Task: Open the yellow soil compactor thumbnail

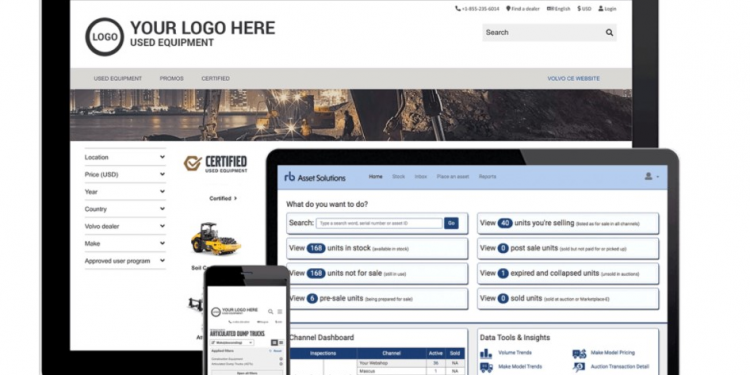Action: coord(216,238)
